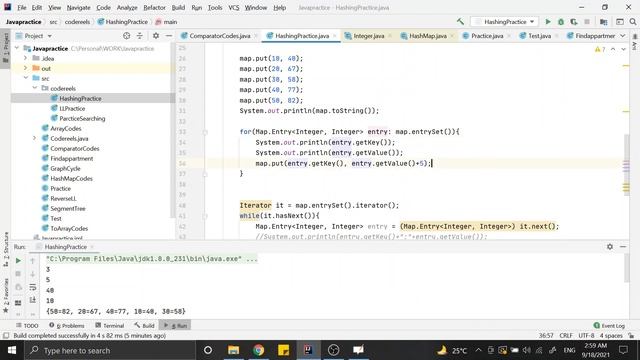
Task: Expand the .idea folder
Action: tap(26, 58)
